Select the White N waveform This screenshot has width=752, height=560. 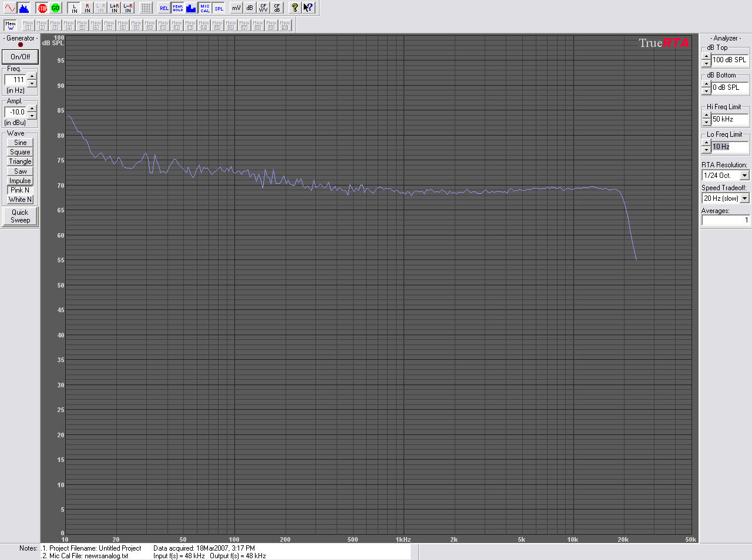20,200
